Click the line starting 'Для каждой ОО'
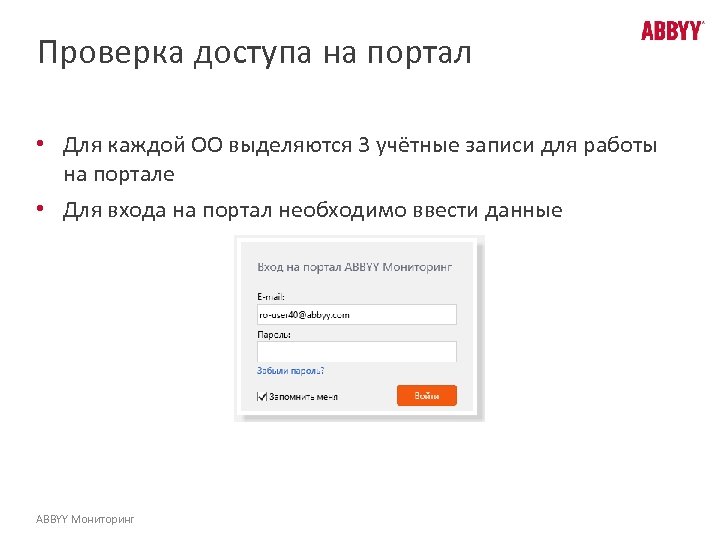The image size is (720, 540). click(x=360, y=147)
